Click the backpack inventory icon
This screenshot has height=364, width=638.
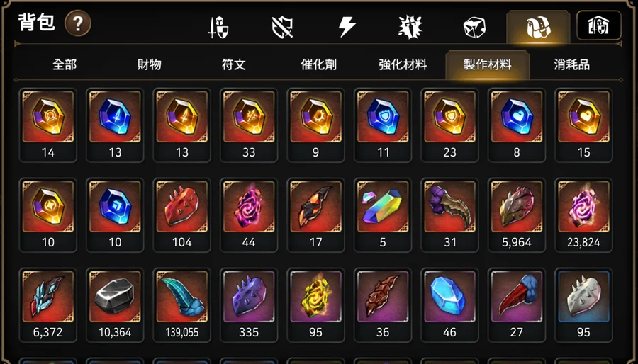(538, 27)
